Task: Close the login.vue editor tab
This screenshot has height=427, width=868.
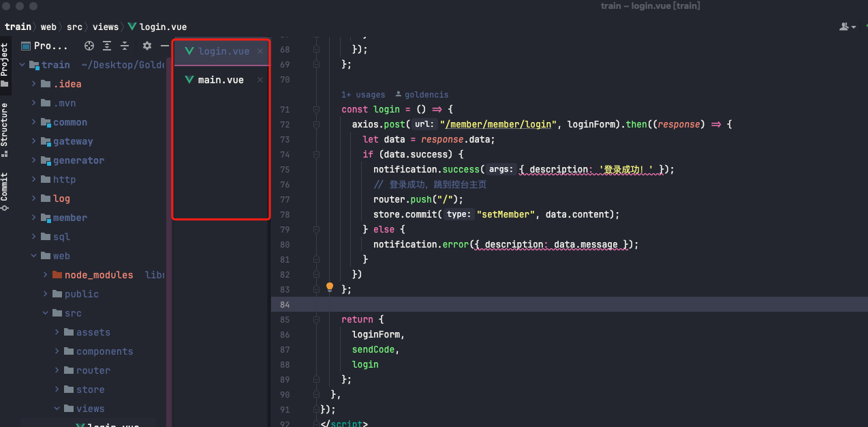Action: click(x=260, y=51)
